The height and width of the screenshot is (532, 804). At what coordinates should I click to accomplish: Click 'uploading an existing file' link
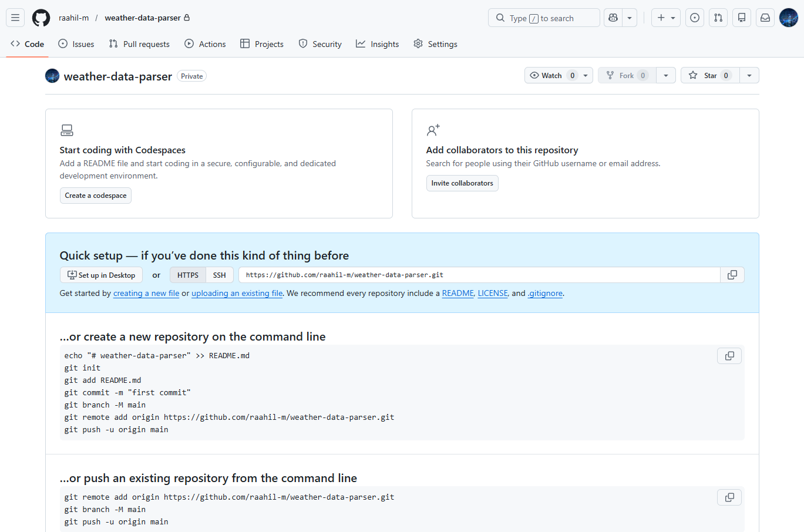coord(237,293)
